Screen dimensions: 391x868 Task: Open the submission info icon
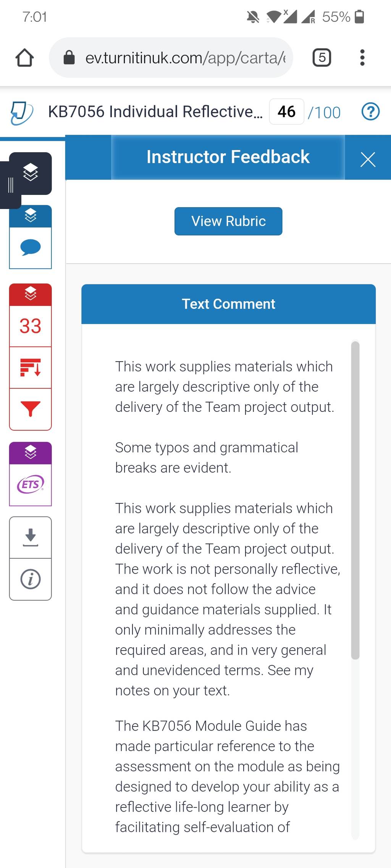[x=31, y=579]
